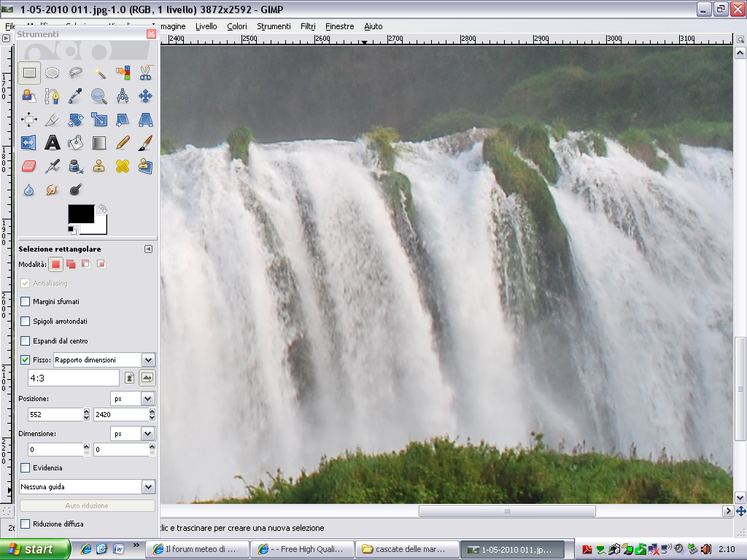Image resolution: width=747 pixels, height=560 pixels.
Task: Select the Fuzzy Select magic wand tool
Action: tap(99, 72)
